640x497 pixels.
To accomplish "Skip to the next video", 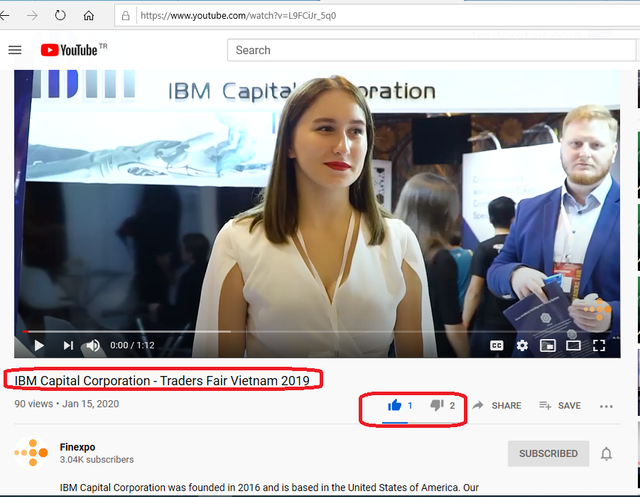I will pos(68,346).
